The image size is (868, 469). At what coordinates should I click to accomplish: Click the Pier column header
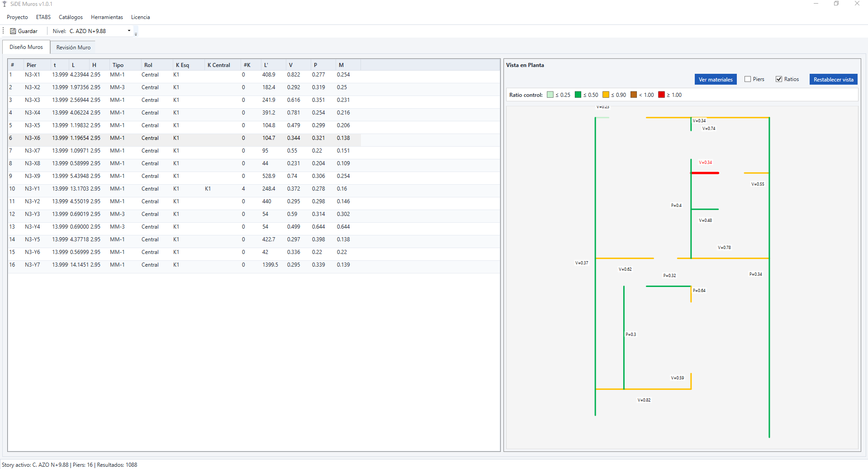click(x=32, y=65)
